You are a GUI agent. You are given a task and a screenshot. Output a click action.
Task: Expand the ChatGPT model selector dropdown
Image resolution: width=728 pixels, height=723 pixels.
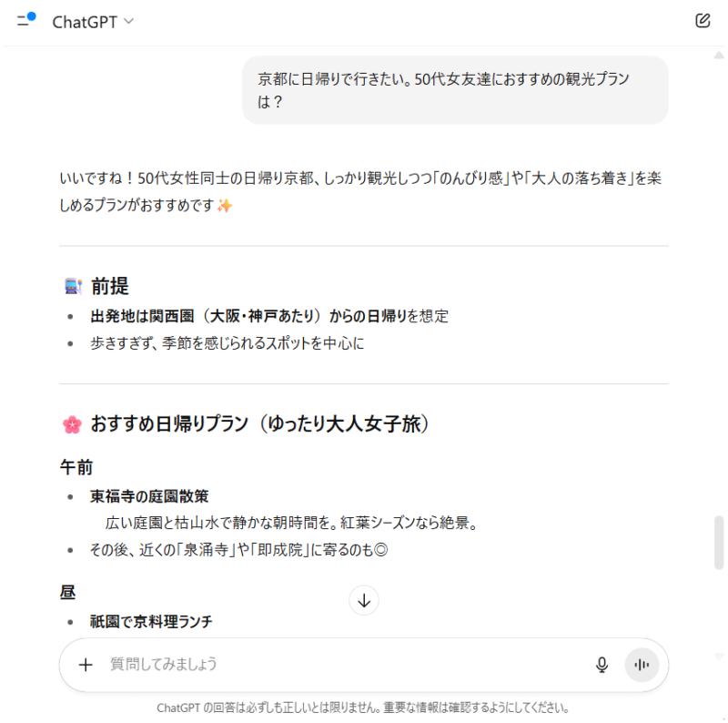(x=93, y=22)
